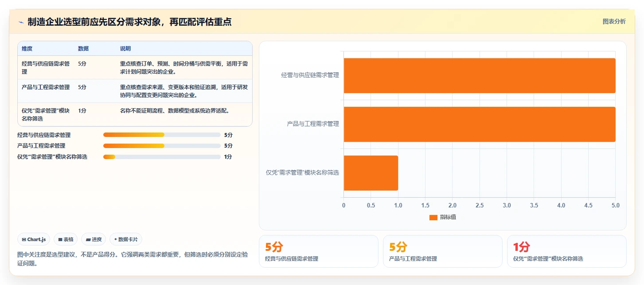Click table cell 经营与供应链需求管理
This screenshot has width=644, height=285.
coord(46,67)
